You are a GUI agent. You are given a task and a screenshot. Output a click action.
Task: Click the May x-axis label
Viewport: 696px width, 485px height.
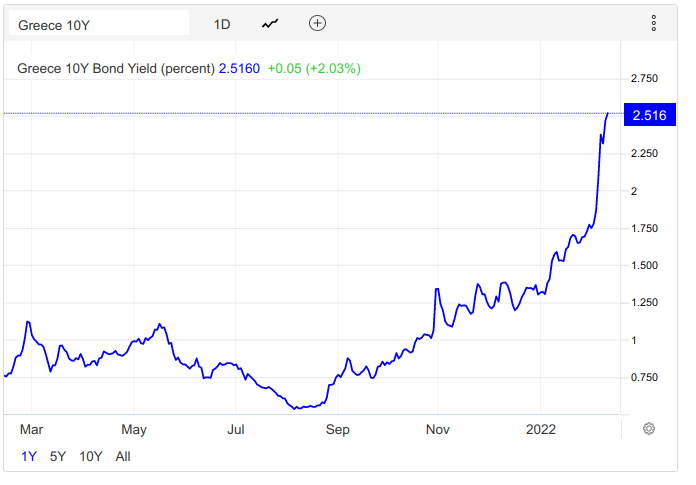134,430
